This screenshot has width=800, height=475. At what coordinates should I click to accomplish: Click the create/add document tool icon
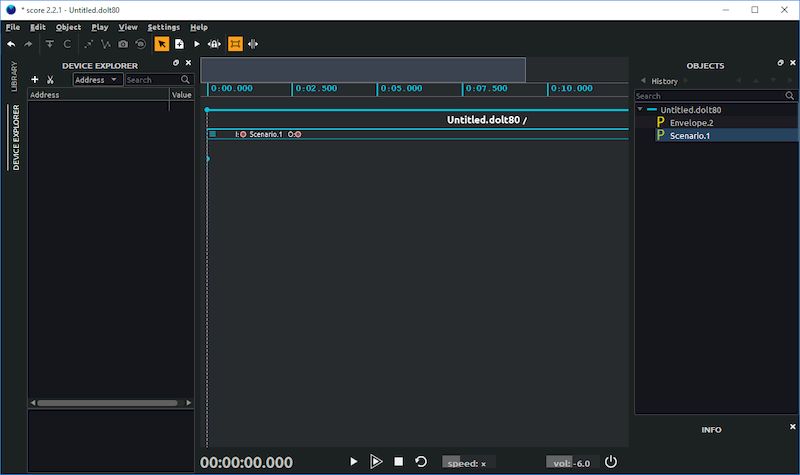[179, 44]
